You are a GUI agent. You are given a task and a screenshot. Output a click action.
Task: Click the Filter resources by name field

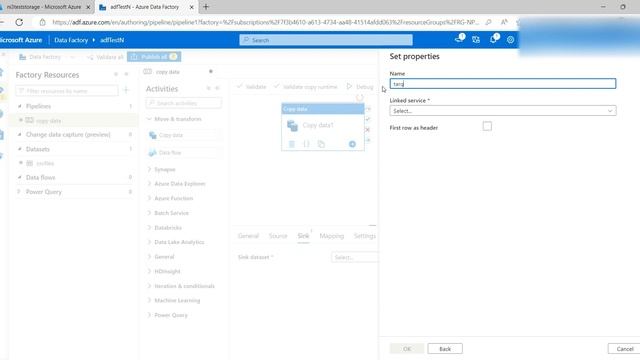[67, 91]
